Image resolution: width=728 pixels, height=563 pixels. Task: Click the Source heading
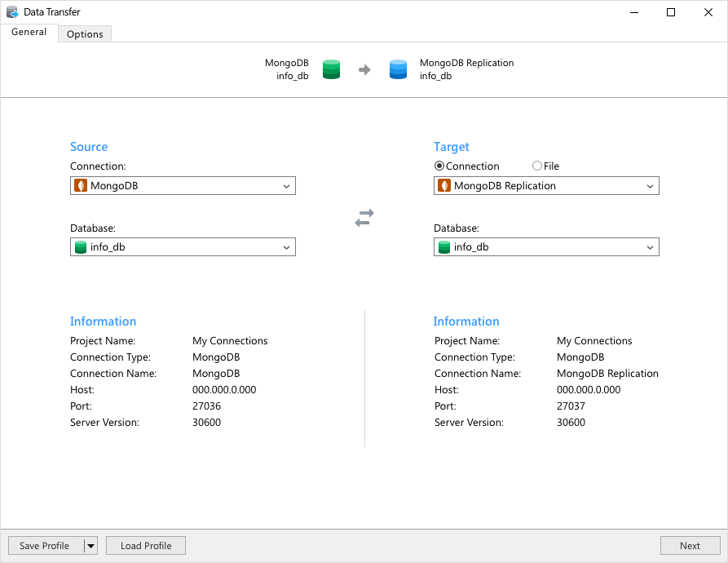[x=89, y=147]
